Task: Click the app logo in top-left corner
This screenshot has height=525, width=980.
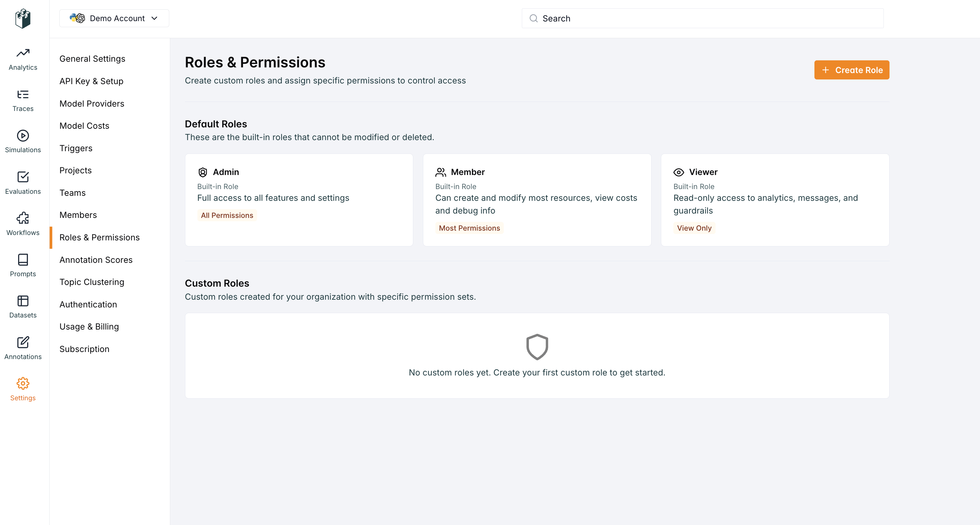Action: [x=22, y=18]
